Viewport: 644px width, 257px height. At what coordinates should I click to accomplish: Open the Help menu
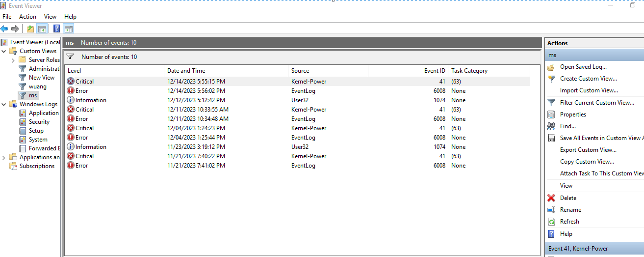point(71,17)
